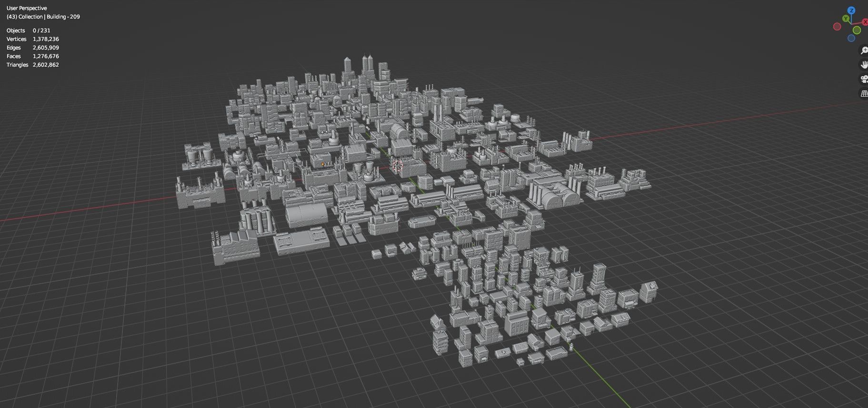Screen dimensions: 868x408
Task: Click the blue Z axis on the navigation gizmo
Action: pos(851,10)
